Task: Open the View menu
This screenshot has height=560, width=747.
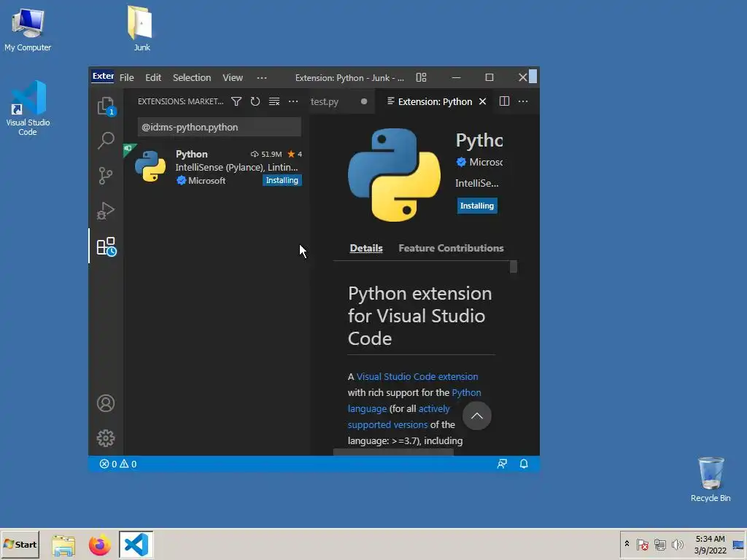Action: point(233,77)
